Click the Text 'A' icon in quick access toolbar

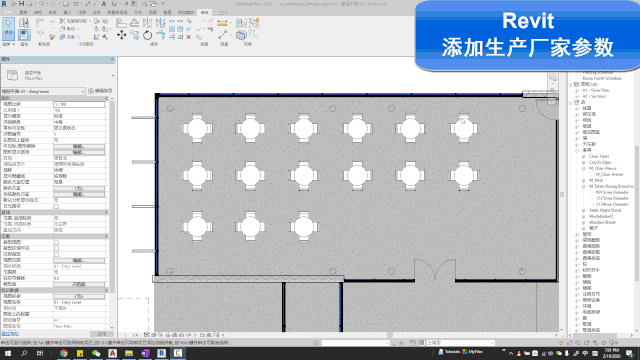point(104,4)
